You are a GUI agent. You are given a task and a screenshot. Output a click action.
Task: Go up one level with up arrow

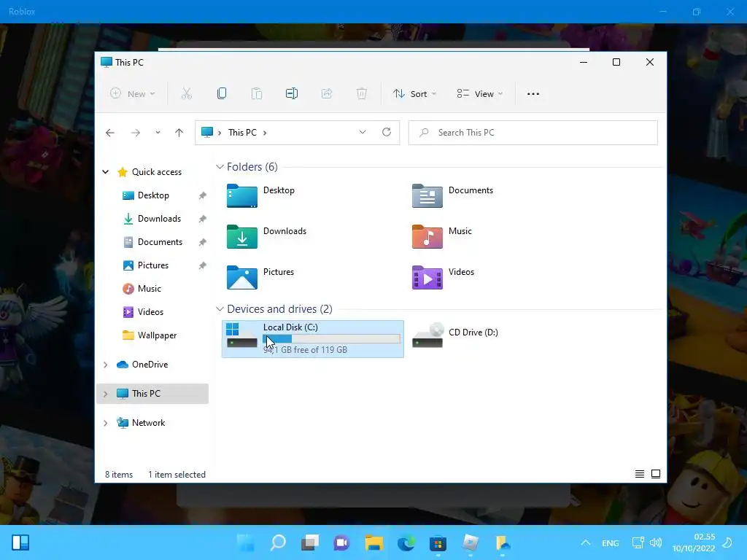(x=179, y=133)
